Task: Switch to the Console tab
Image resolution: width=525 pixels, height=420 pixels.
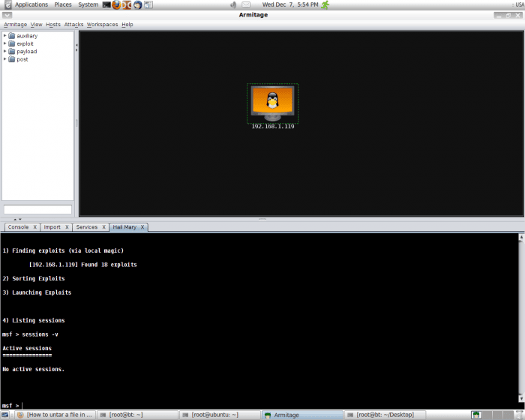Action: tap(18, 227)
